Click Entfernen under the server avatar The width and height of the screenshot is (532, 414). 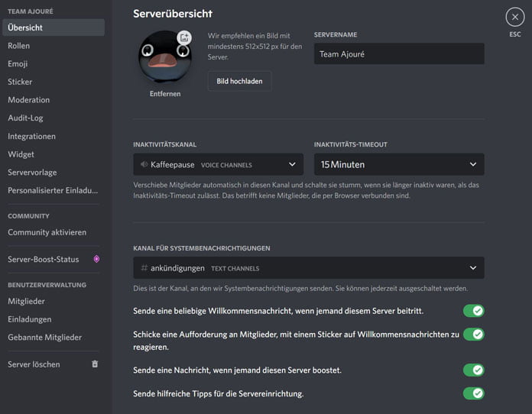click(x=165, y=94)
